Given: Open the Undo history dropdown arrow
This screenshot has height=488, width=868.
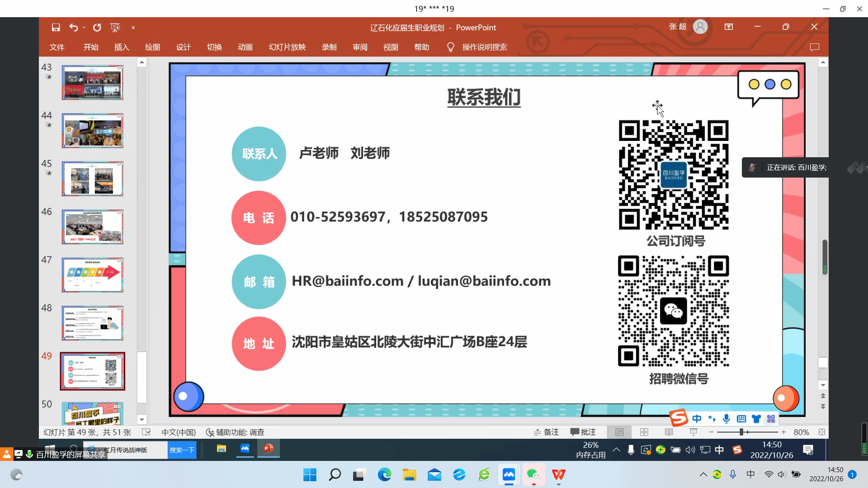Looking at the screenshot, I should pyautogui.click(x=84, y=28).
